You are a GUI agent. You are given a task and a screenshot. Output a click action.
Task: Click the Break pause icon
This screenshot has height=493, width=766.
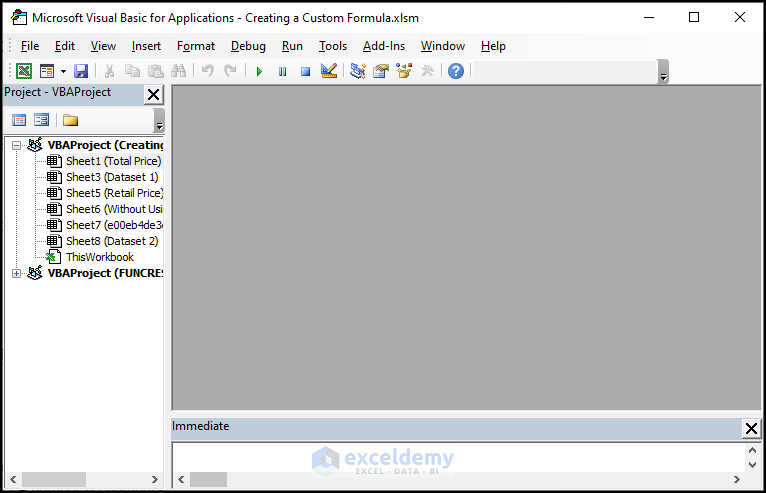pyautogui.click(x=282, y=72)
